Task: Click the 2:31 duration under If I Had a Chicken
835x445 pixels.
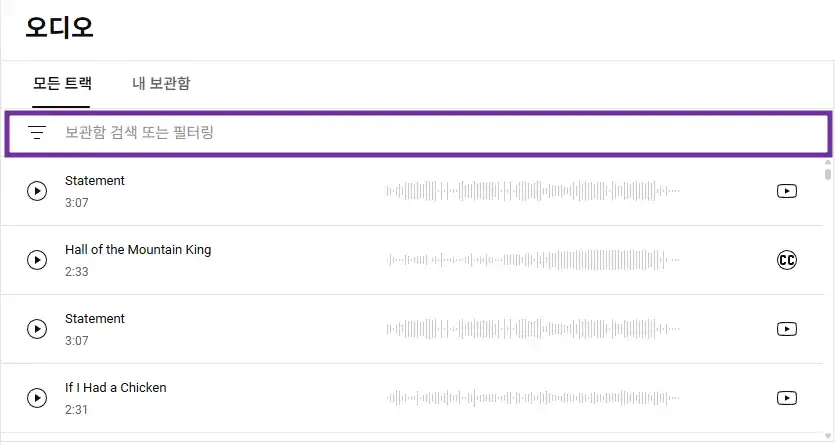Action: pos(77,410)
